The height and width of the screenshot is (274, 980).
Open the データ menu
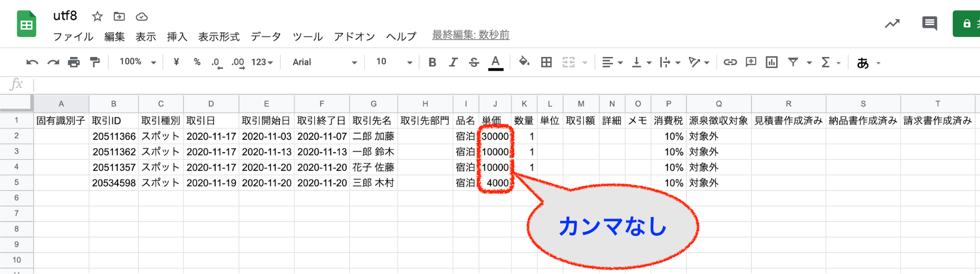click(266, 37)
